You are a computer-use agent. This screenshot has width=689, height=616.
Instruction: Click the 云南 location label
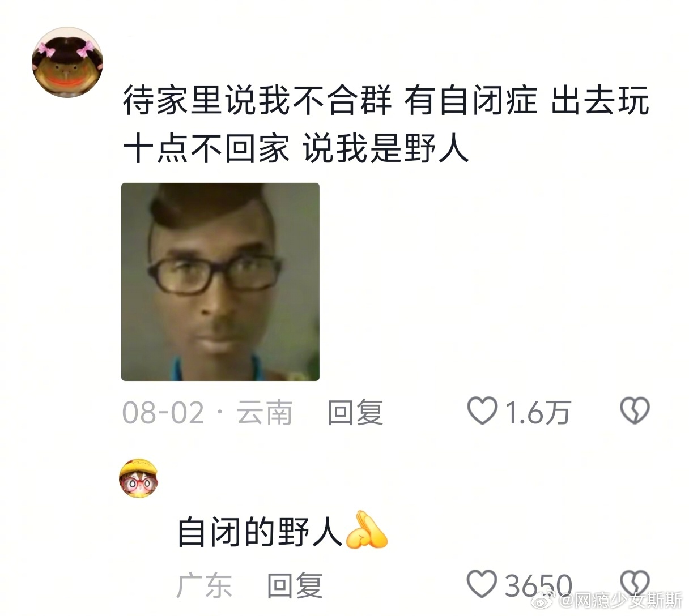tap(264, 413)
